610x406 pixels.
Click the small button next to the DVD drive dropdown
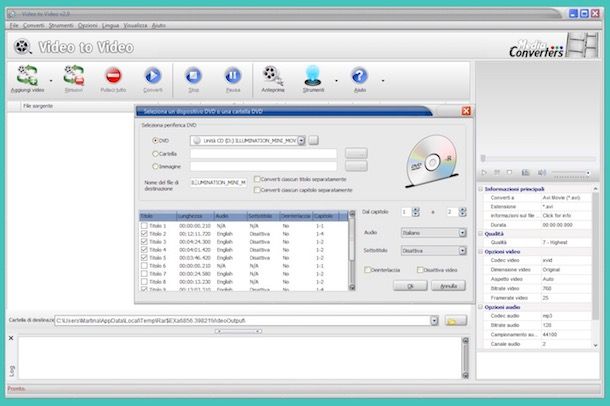tap(314, 140)
